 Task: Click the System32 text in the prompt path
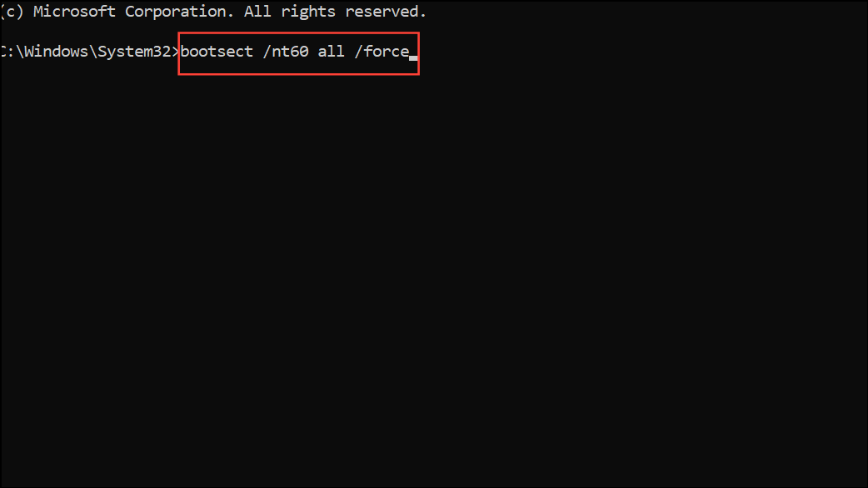(134, 52)
